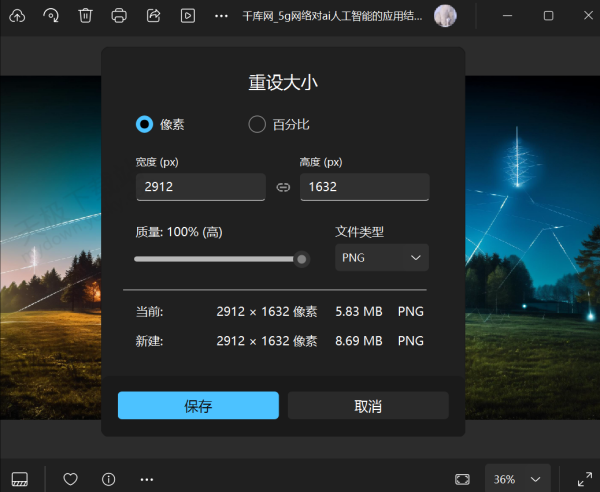The image size is (600, 492).
Task: Click the 保存 save button
Action: coord(198,406)
